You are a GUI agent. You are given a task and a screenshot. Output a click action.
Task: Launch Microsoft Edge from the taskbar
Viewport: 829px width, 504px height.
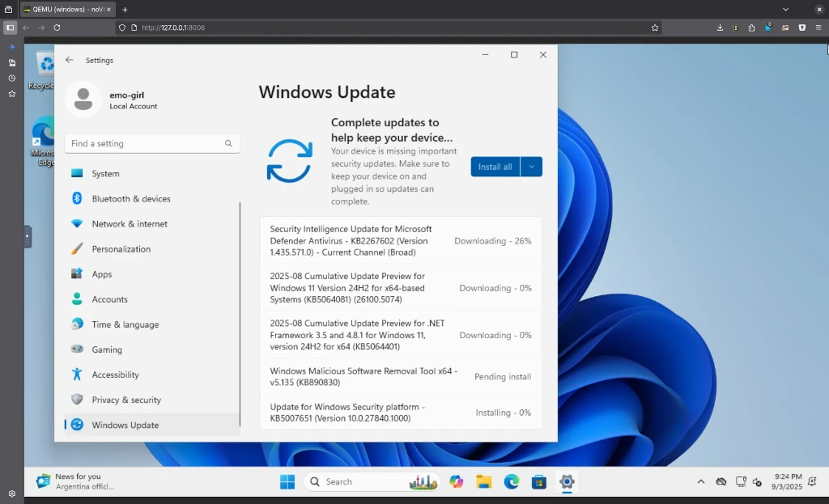pyautogui.click(x=512, y=482)
